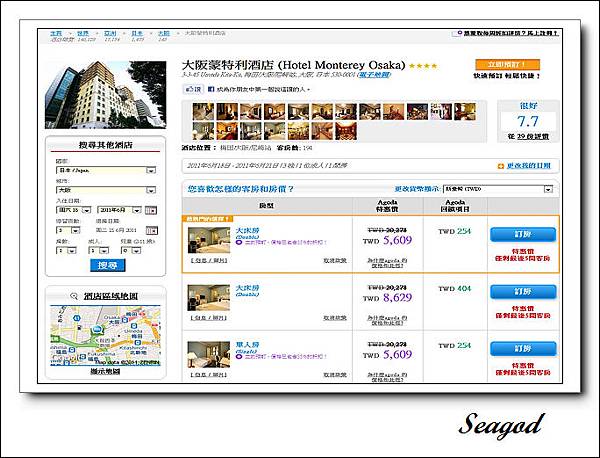Open the children count dropdown
Image resolution: width=600 pixels, height=458 pixels.
(130, 250)
